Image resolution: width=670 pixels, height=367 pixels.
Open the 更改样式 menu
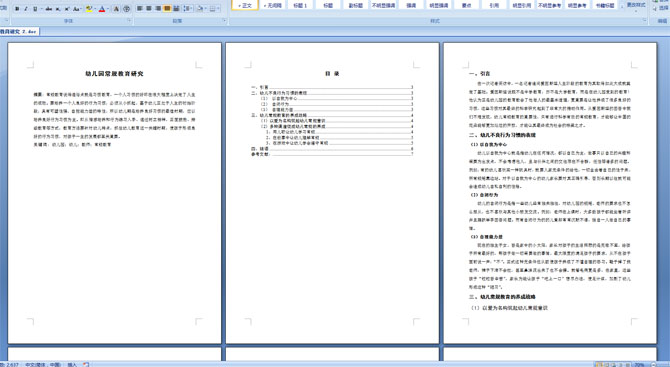pyautogui.click(x=636, y=5)
